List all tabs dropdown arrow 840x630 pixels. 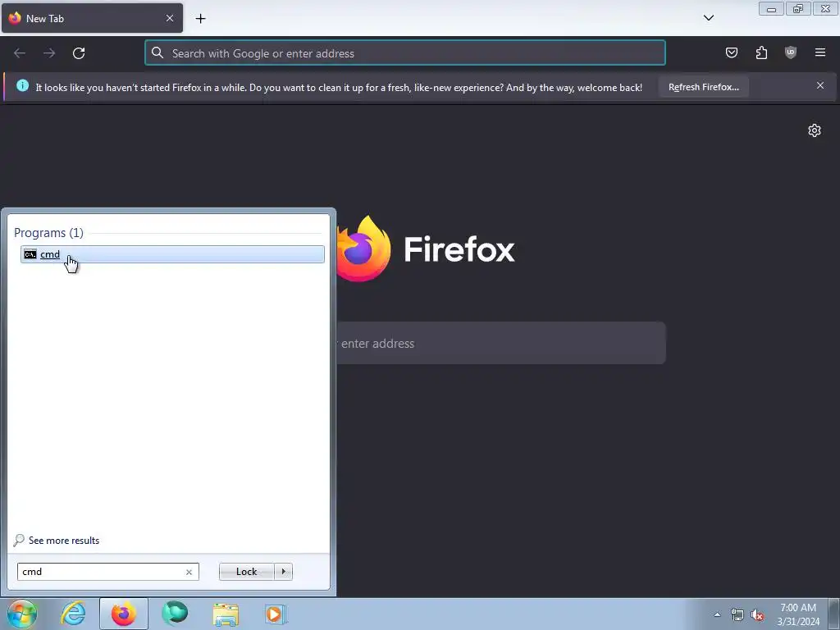tap(709, 18)
